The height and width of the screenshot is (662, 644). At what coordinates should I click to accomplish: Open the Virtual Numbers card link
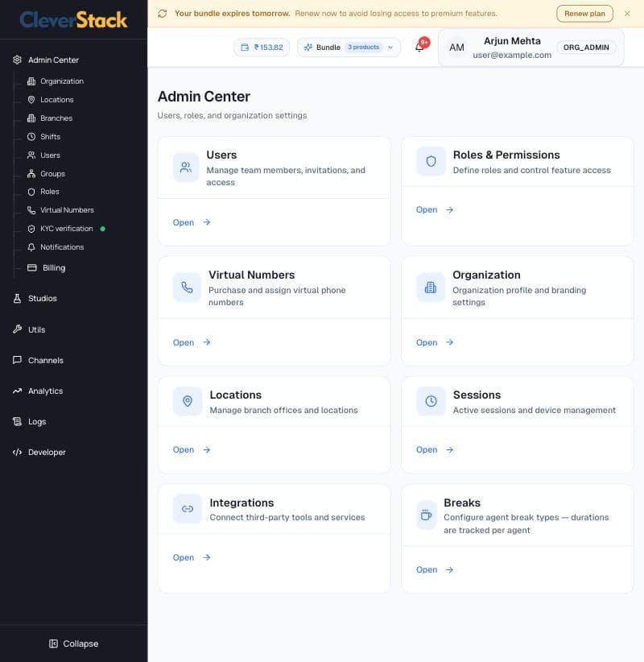192,342
